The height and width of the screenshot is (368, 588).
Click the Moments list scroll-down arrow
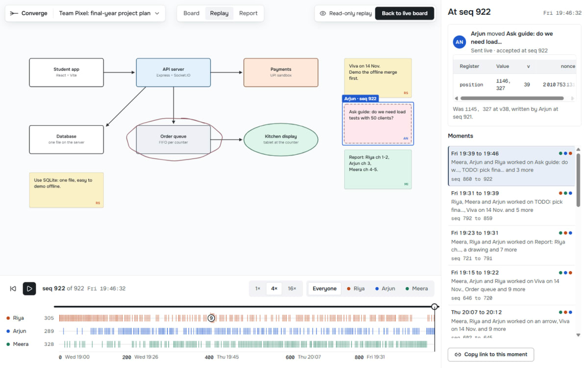578,335
